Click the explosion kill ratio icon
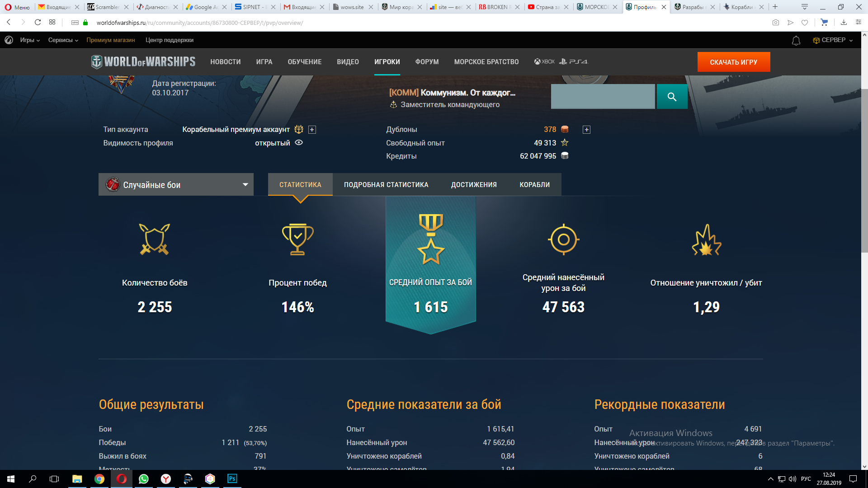Screen dimensions: 868x488 point(706,239)
